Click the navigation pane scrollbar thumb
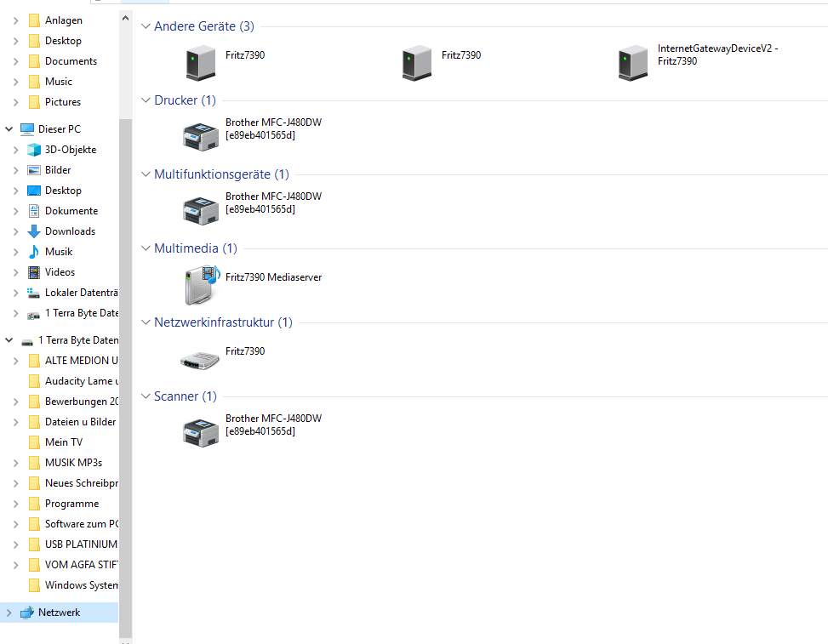 (125, 378)
